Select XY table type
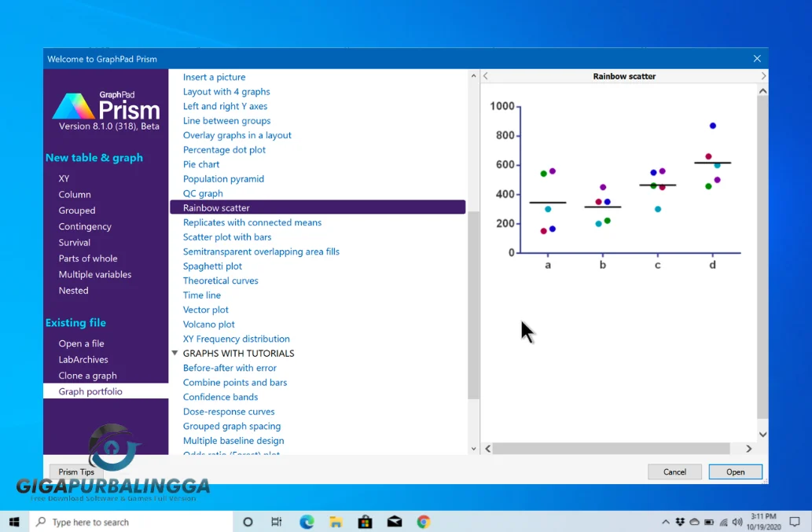This screenshot has width=812, height=532. coord(64,178)
